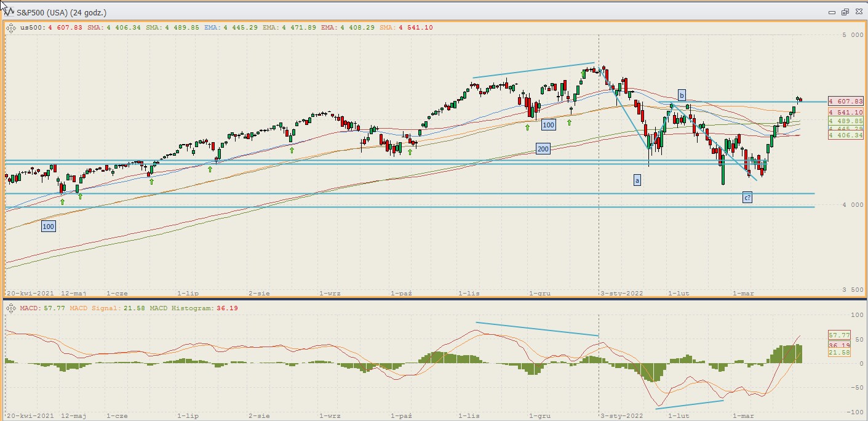Select the "a" wave annotation label
This screenshot has height=421, width=868.
tap(637, 180)
